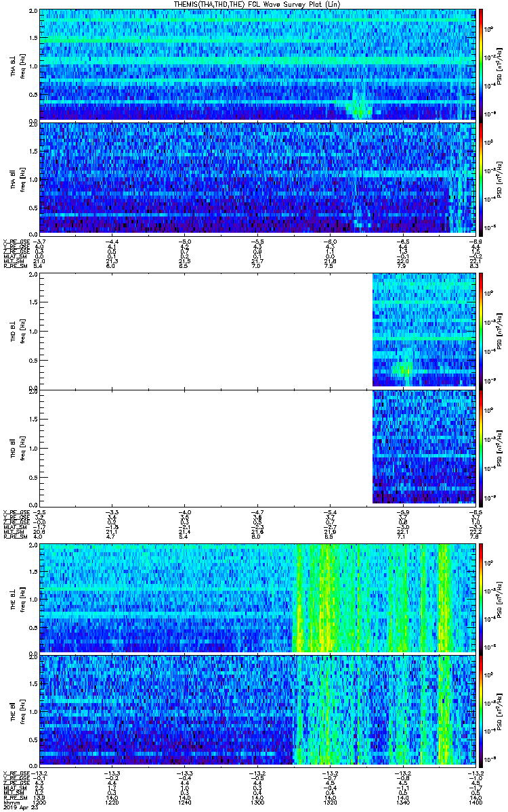Select the THA B-perpendicular color bar
508x812 pixels.
482,64
